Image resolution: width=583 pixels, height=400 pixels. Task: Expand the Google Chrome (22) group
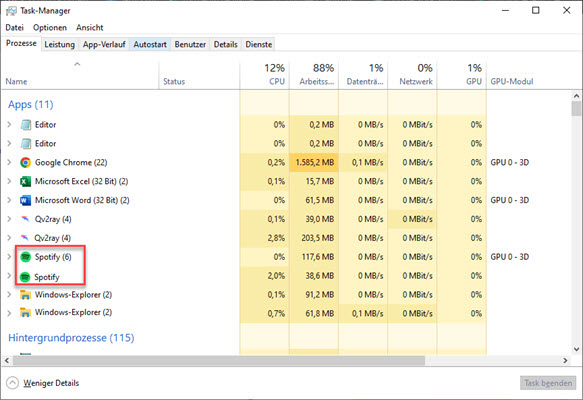[x=9, y=162]
